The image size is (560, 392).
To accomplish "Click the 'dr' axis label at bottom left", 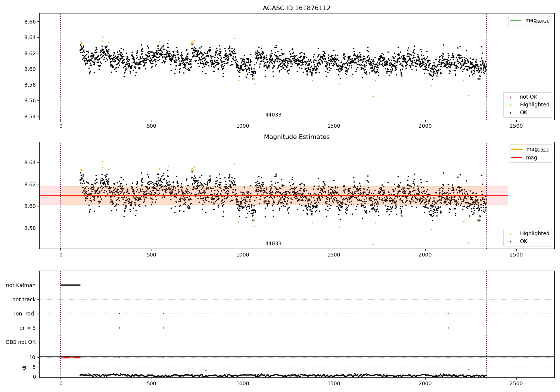I will pos(24,367).
